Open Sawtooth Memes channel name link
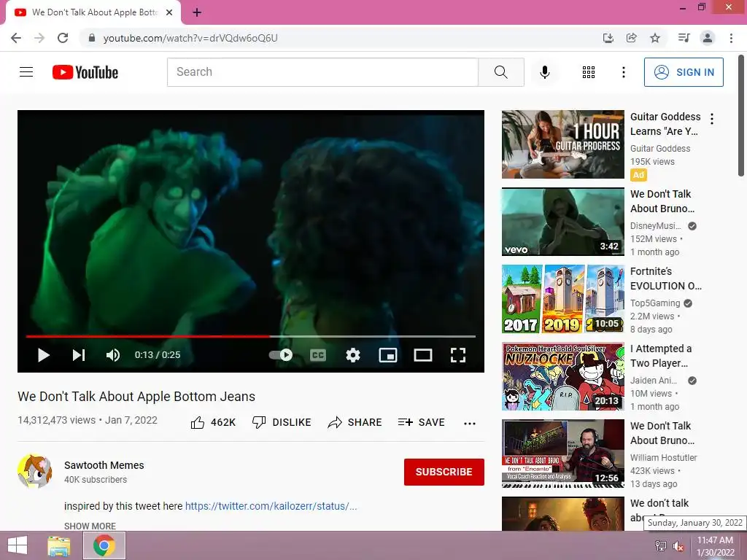 click(x=104, y=465)
